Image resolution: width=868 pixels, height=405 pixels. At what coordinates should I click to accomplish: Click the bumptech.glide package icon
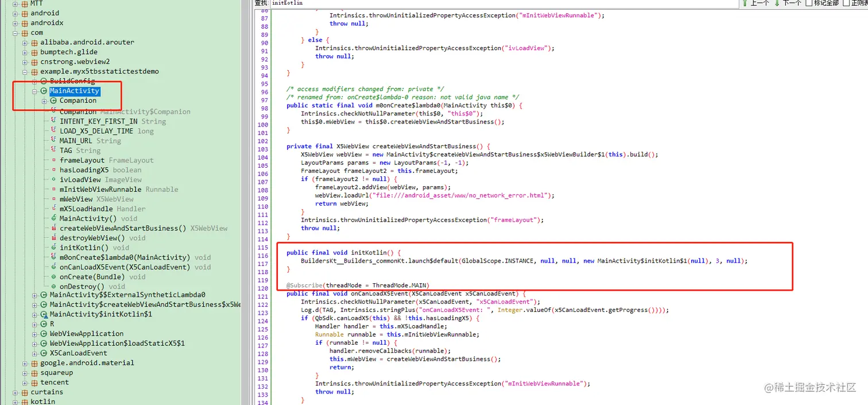pyautogui.click(x=34, y=52)
